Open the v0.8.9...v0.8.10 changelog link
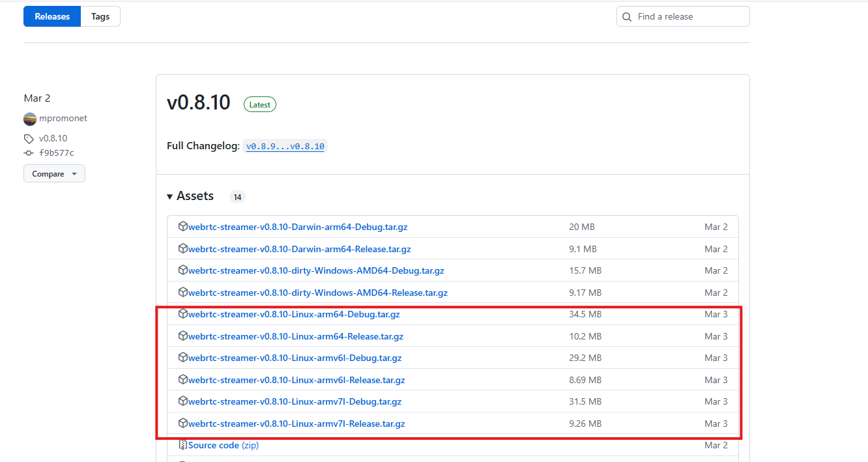 285,147
